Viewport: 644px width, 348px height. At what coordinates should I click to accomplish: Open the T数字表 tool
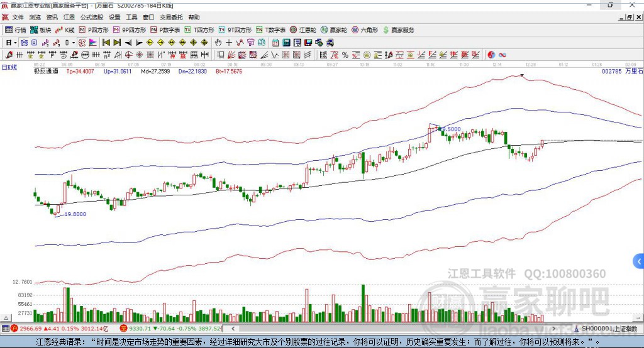[270, 30]
